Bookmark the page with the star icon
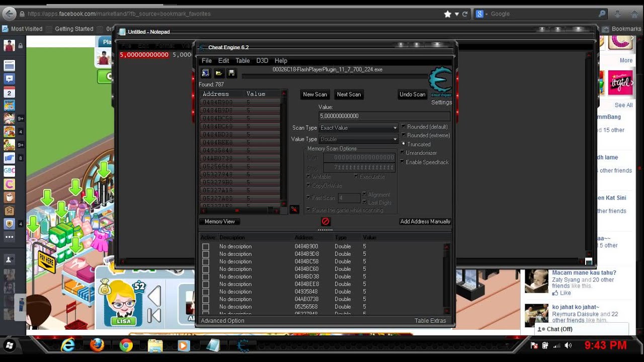644x362 pixels. pyautogui.click(x=447, y=14)
